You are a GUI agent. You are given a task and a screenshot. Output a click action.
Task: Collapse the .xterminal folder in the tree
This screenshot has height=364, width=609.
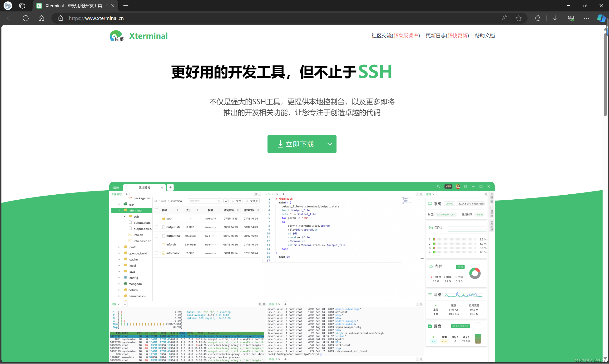click(119, 210)
